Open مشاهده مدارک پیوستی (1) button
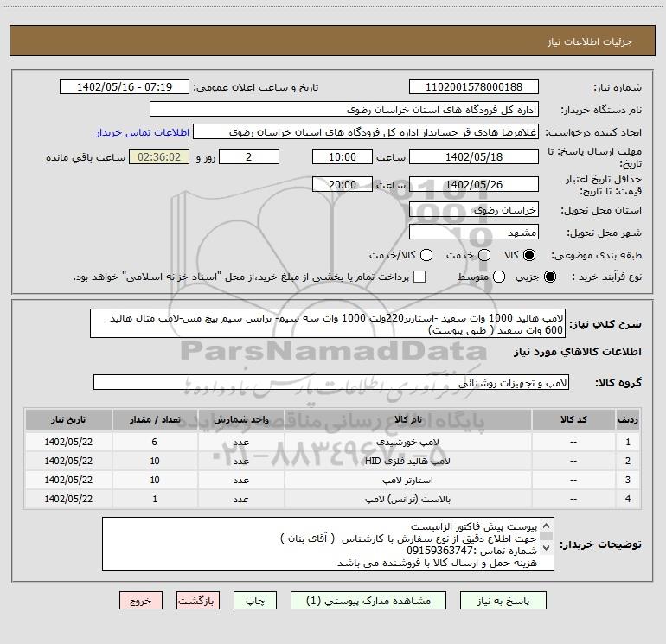 (368, 601)
